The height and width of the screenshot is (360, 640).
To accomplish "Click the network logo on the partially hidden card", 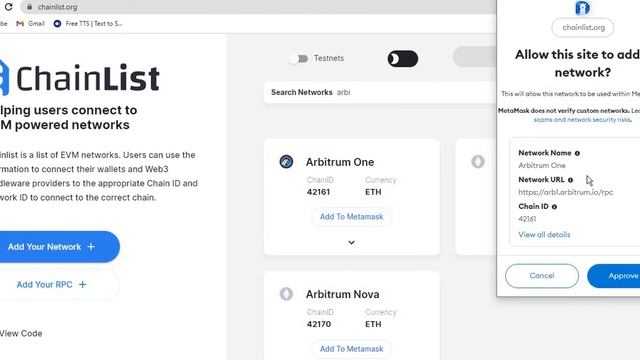I will pyautogui.click(x=478, y=162).
